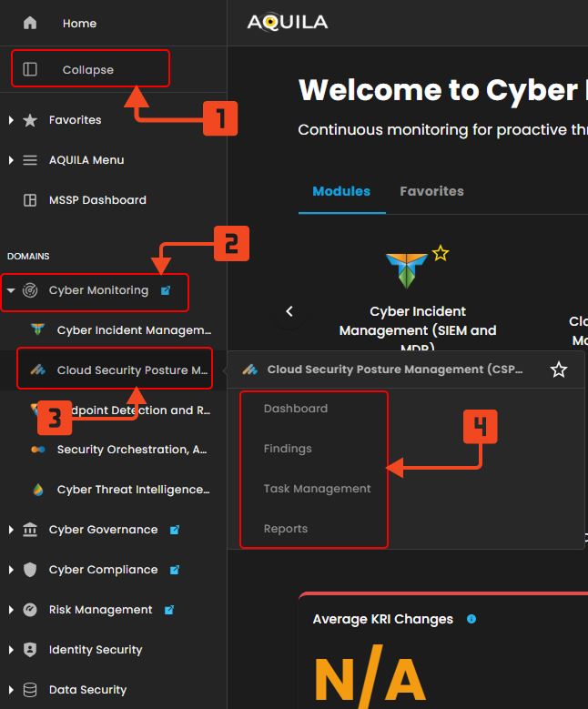Select Cloud Security Posture Management in sidebar
The width and height of the screenshot is (588, 709).
(x=132, y=370)
